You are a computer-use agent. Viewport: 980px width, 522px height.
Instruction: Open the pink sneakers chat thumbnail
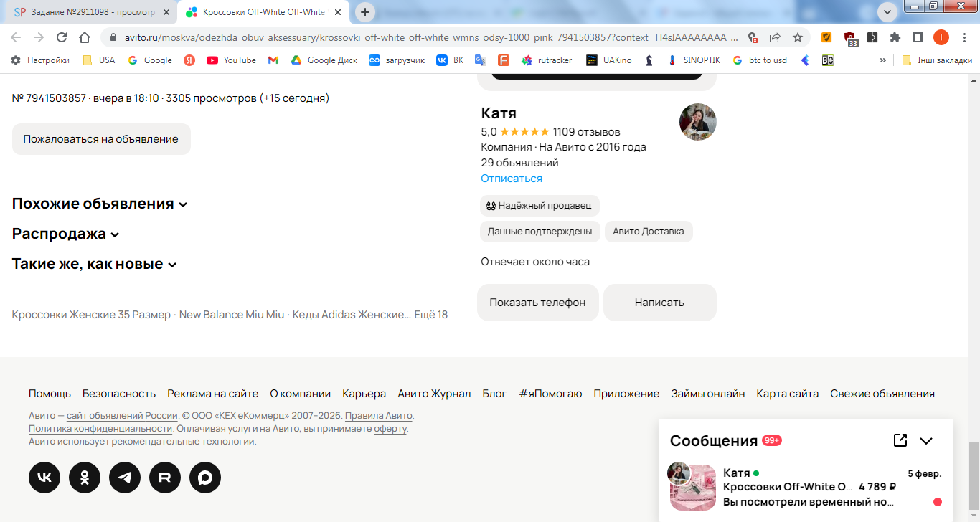(693, 488)
